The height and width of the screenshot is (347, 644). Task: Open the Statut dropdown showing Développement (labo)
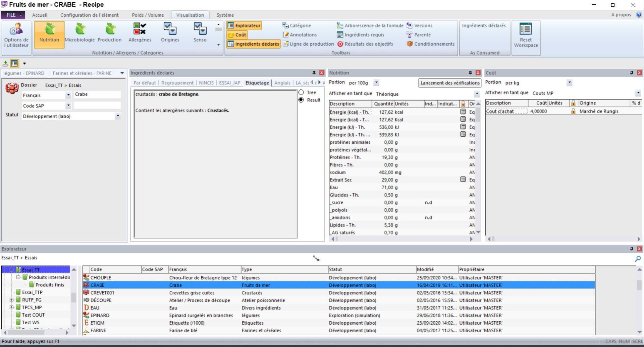click(118, 116)
